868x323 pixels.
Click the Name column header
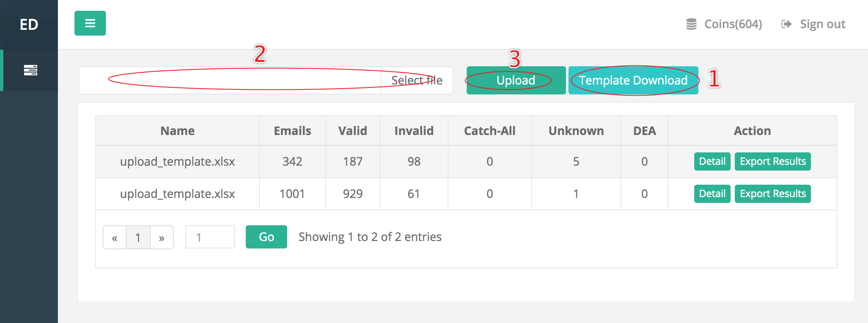(177, 131)
